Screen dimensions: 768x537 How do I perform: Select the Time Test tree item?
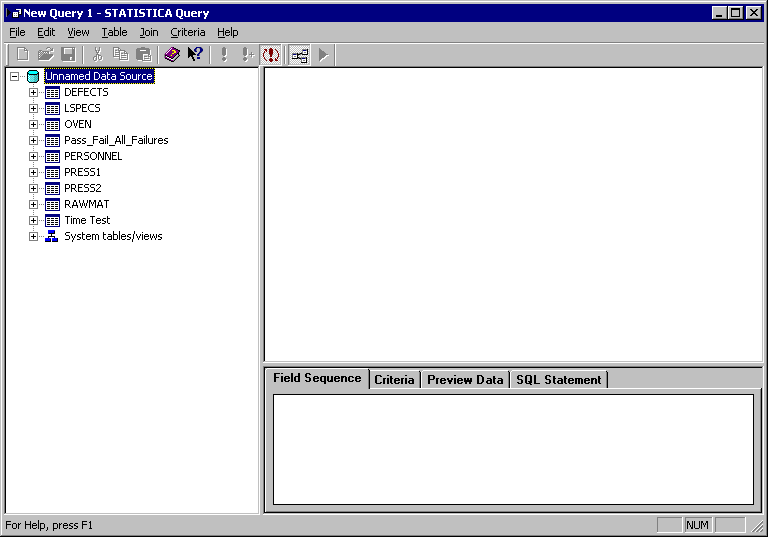[87, 220]
